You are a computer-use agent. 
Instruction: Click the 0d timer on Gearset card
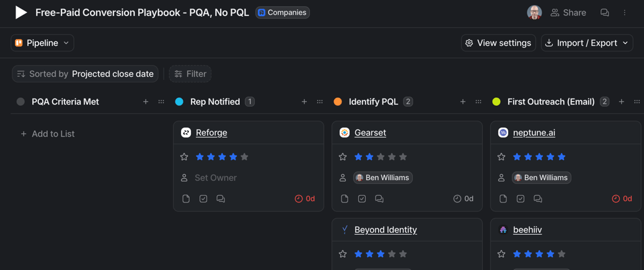pyautogui.click(x=463, y=199)
